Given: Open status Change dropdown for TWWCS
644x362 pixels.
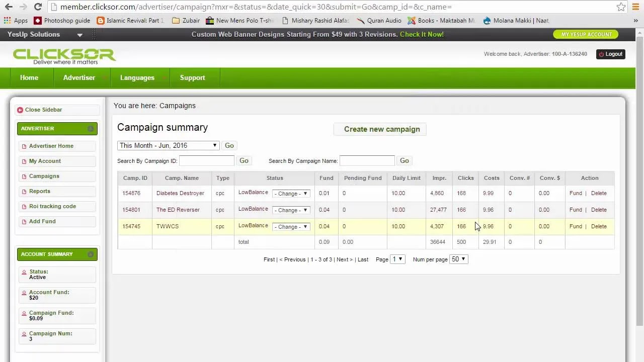Looking at the screenshot, I should 291,227.
